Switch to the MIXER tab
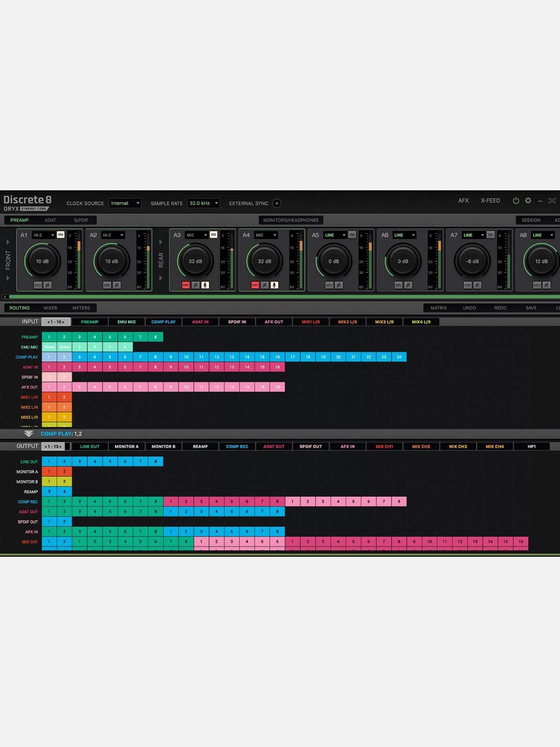 tap(50, 308)
